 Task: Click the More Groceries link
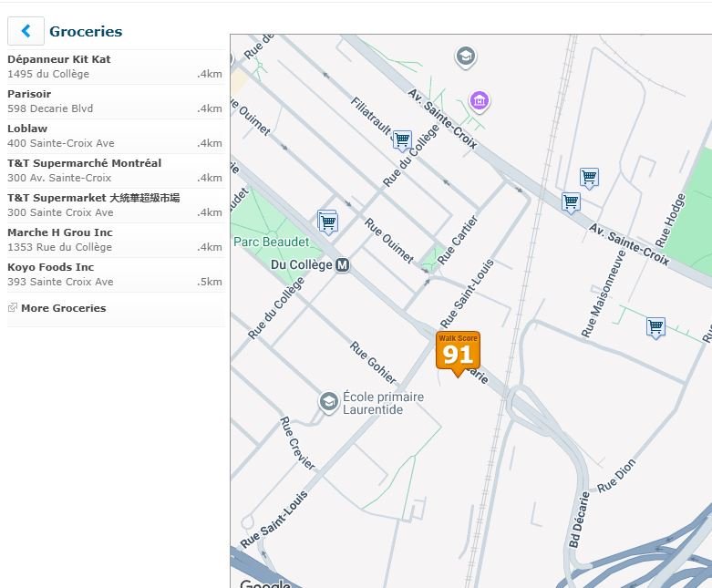coord(64,308)
